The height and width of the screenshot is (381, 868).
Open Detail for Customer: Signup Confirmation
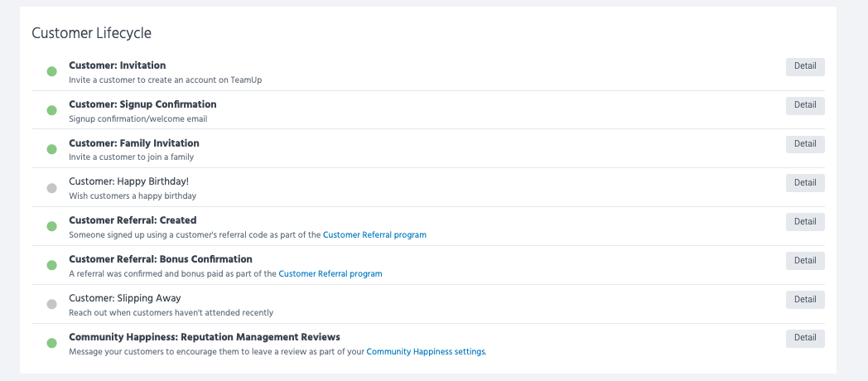pos(804,105)
